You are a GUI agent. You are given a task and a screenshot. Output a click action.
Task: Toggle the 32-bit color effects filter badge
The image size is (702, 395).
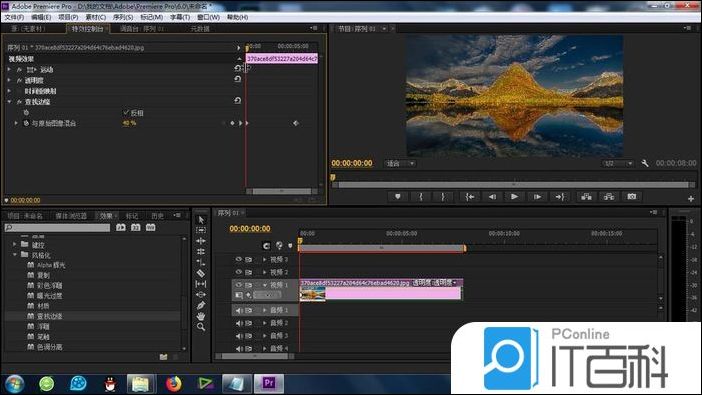(x=136, y=228)
